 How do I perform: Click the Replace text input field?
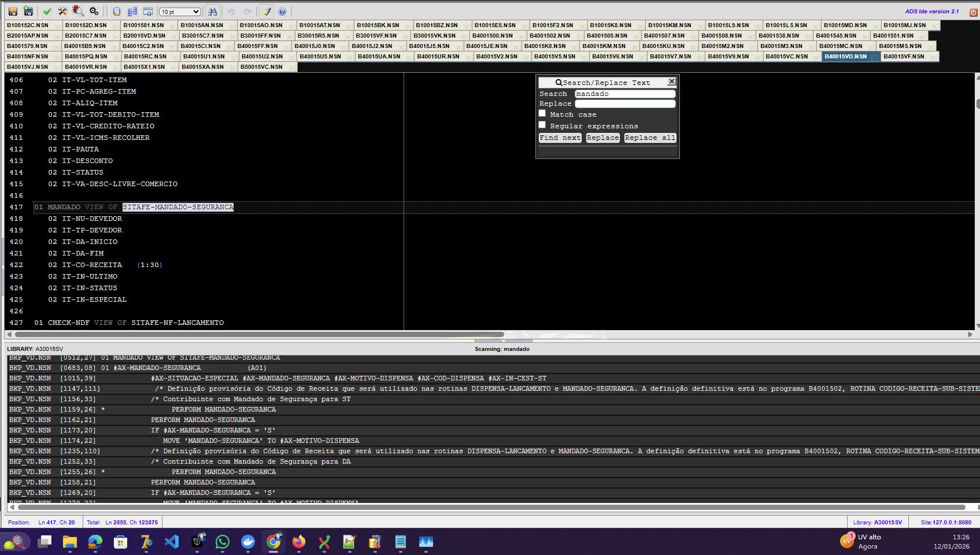pyautogui.click(x=625, y=104)
